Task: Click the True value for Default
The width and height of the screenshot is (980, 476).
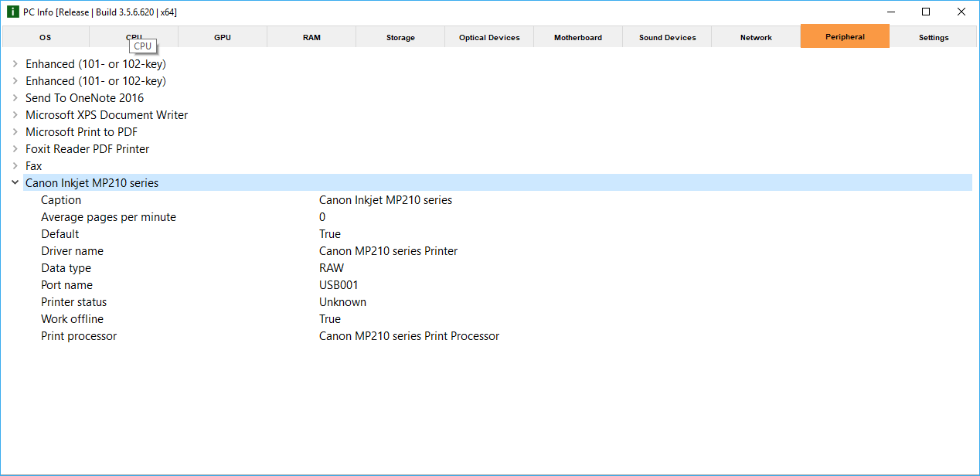Action: (330, 234)
